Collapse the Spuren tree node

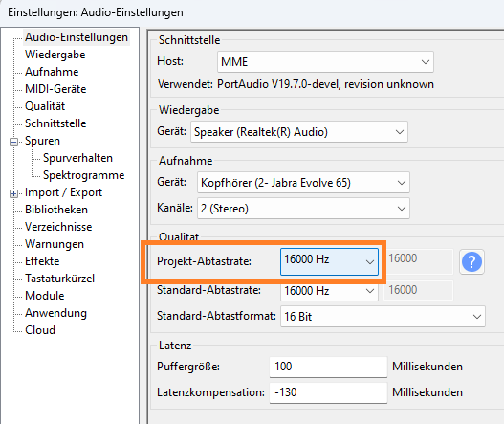click(x=13, y=142)
